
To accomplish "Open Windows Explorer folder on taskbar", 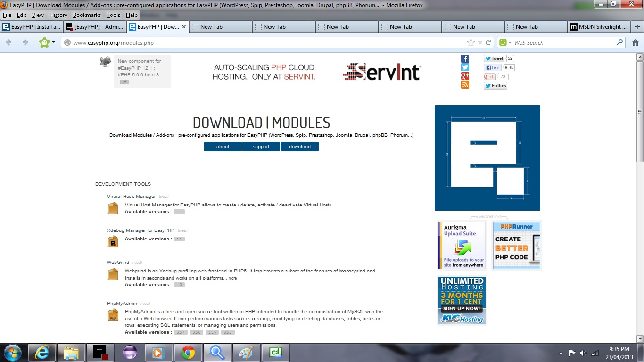I will [x=71, y=353].
